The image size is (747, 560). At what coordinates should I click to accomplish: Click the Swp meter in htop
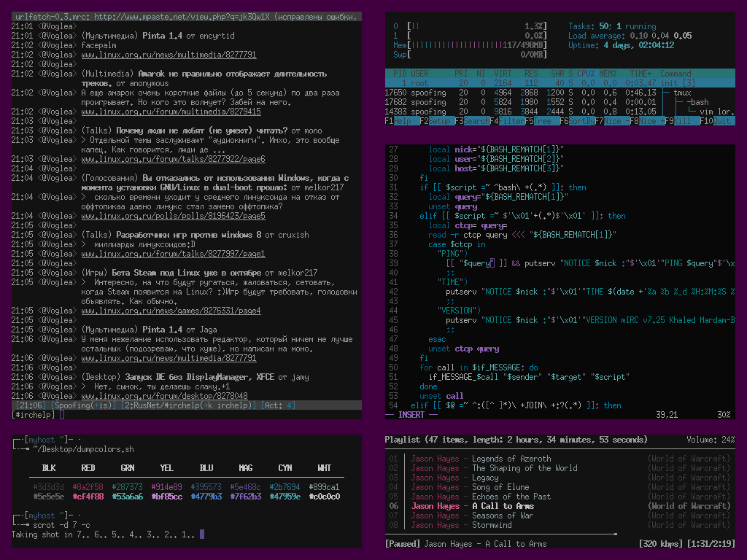click(471, 55)
